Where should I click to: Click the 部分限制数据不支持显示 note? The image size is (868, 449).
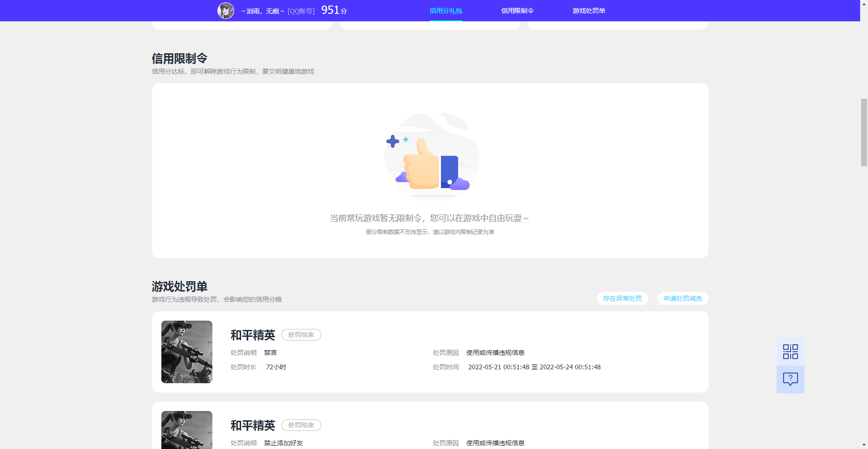(x=430, y=232)
